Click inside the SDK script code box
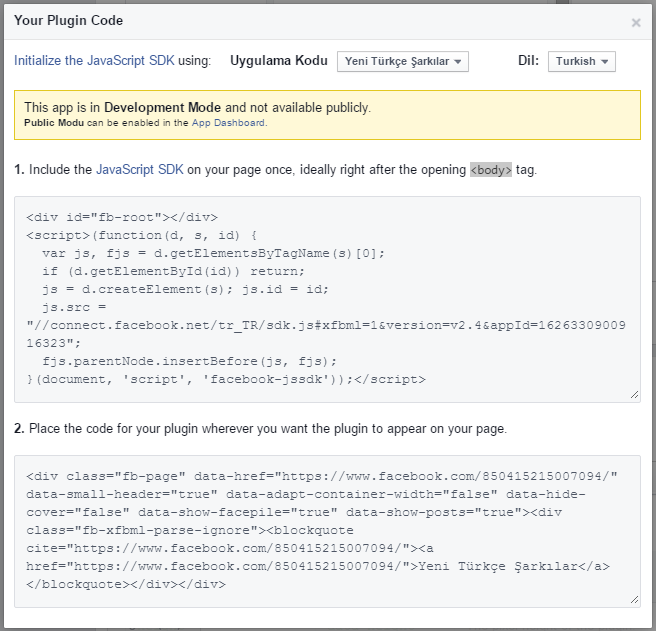The height and width of the screenshot is (631, 656). [x=327, y=299]
